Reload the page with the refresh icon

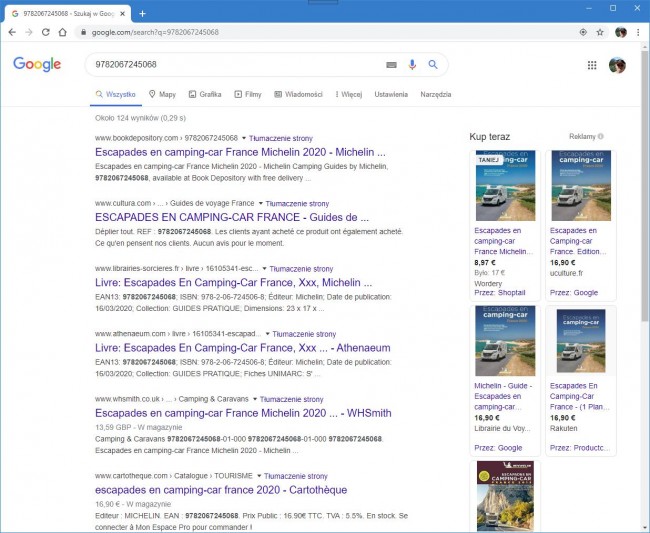point(46,32)
